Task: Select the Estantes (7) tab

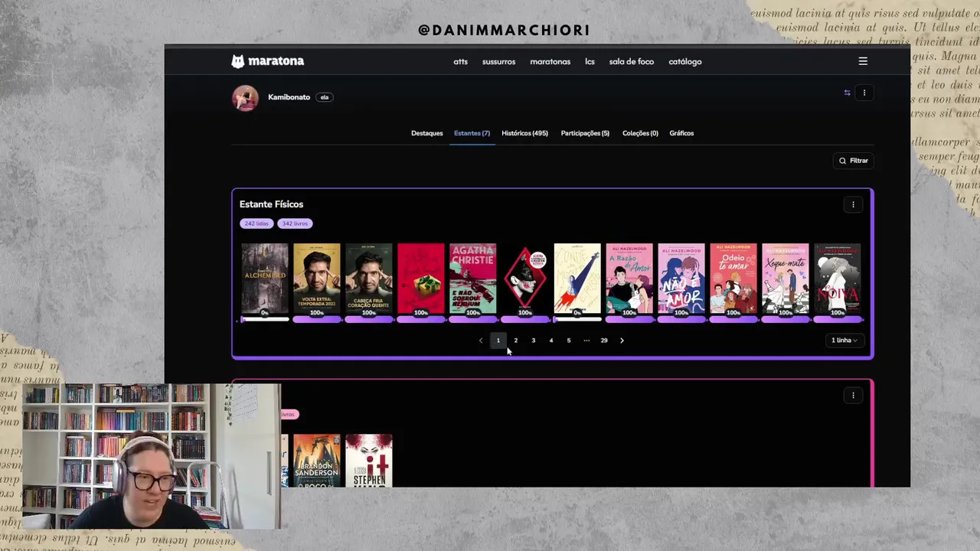Action: tap(472, 133)
